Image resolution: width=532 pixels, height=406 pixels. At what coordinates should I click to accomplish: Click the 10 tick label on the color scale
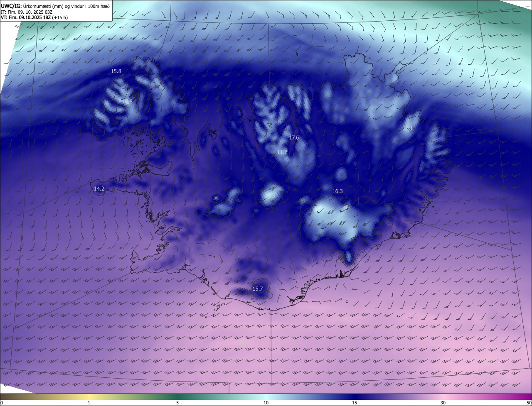[266, 403]
